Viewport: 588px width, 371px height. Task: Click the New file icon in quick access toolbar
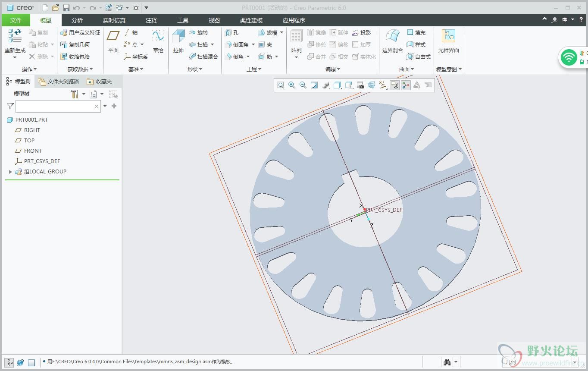tap(45, 8)
